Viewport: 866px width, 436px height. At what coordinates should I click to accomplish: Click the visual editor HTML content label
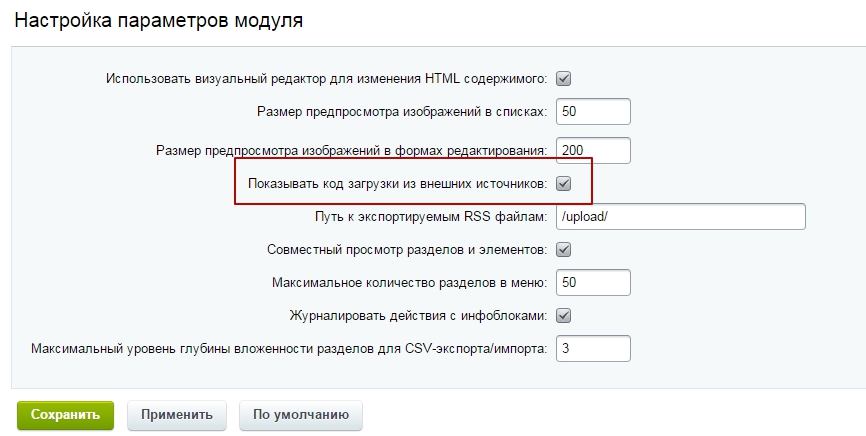[326, 78]
